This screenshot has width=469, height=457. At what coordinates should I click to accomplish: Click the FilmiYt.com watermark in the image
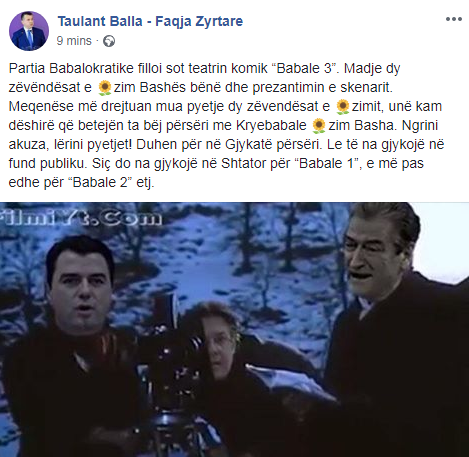81,218
